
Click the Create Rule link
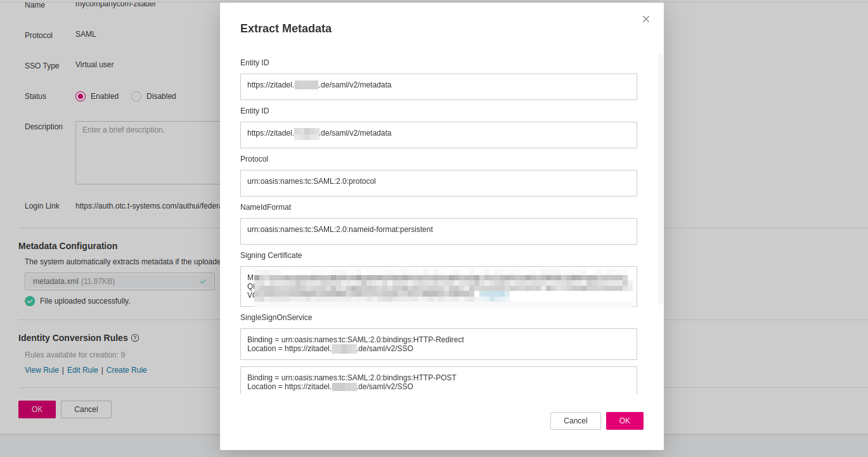point(127,370)
